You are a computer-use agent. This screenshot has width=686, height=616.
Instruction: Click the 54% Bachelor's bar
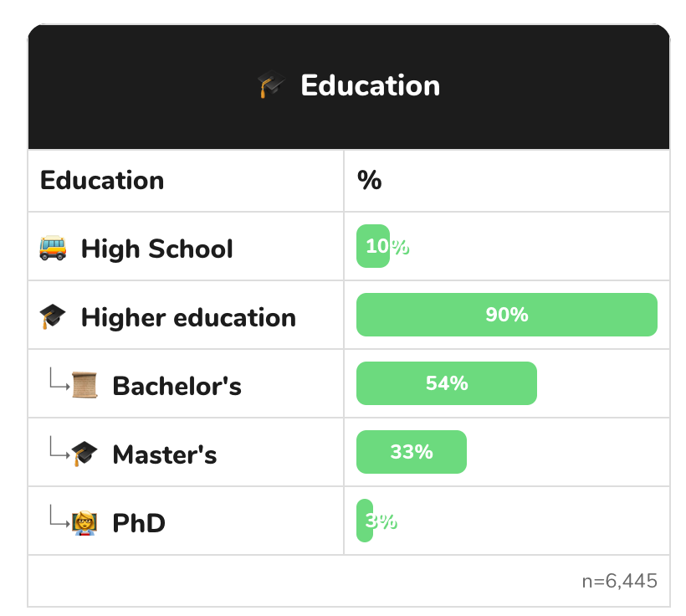tap(447, 383)
